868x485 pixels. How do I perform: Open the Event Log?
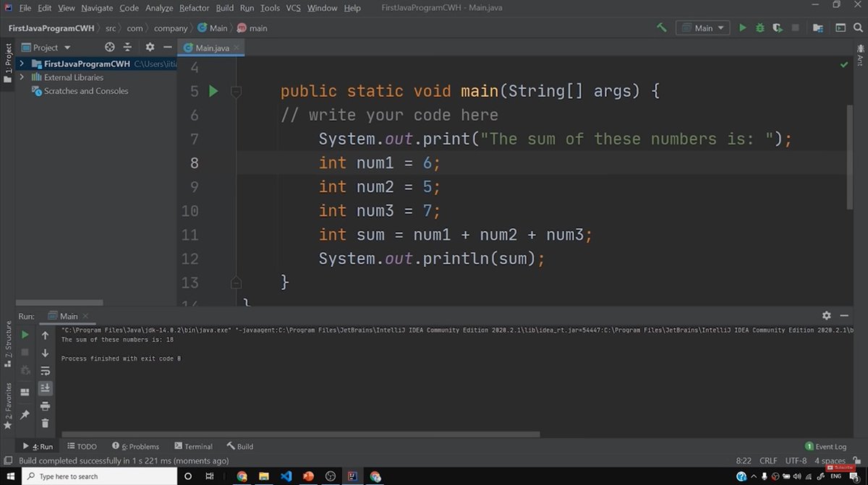click(825, 446)
